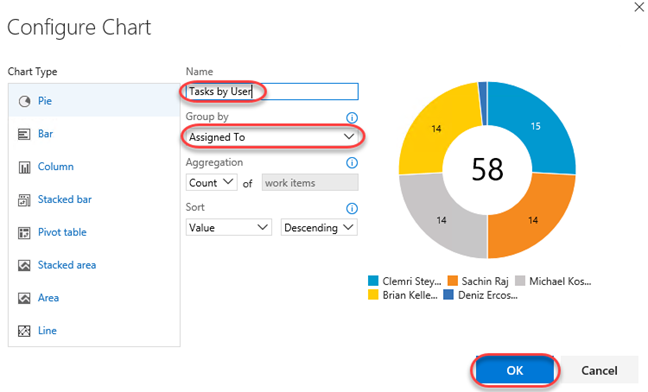The width and height of the screenshot is (648, 392).
Task: Click the orange Sachin Raj pie slice
Action: coord(533,217)
